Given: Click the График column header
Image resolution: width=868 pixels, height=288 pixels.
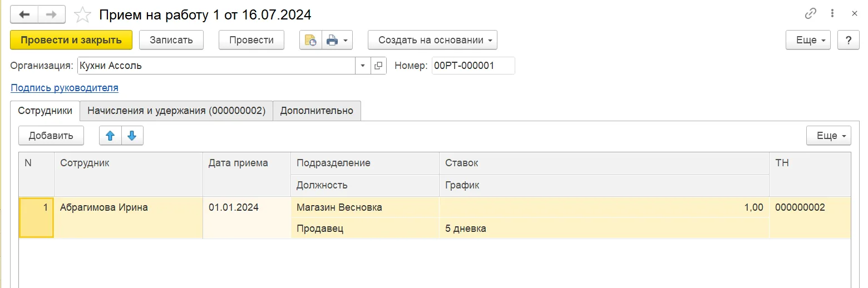Looking at the screenshot, I should [604, 185].
